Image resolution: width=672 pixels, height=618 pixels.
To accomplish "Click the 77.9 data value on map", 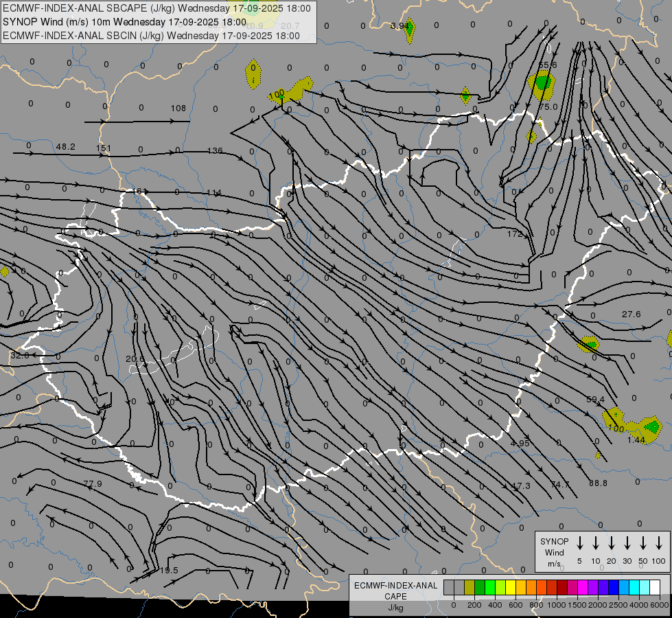I will [x=93, y=483].
